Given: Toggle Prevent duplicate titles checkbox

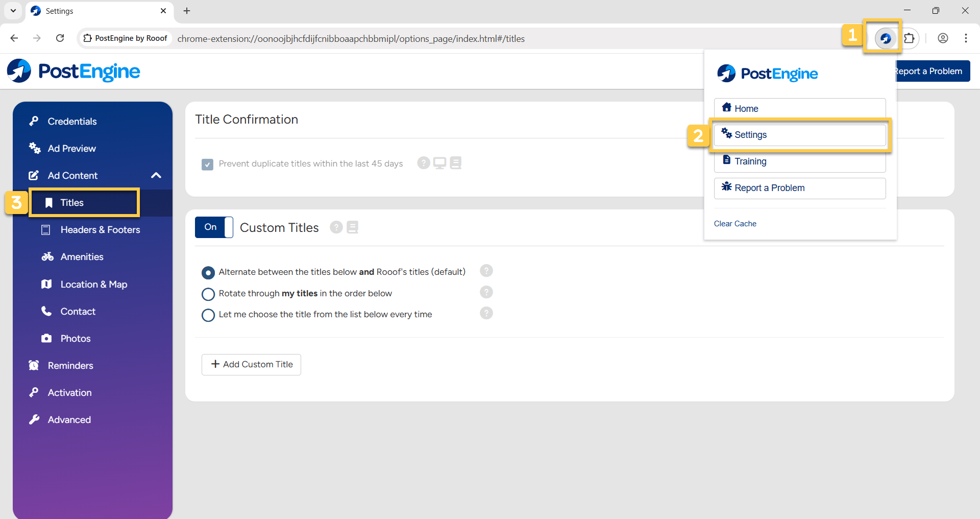Looking at the screenshot, I should (x=207, y=164).
